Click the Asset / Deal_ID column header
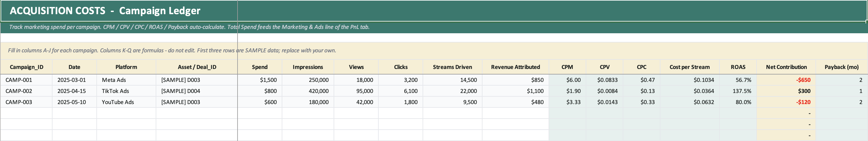The image size is (868, 141). click(197, 67)
